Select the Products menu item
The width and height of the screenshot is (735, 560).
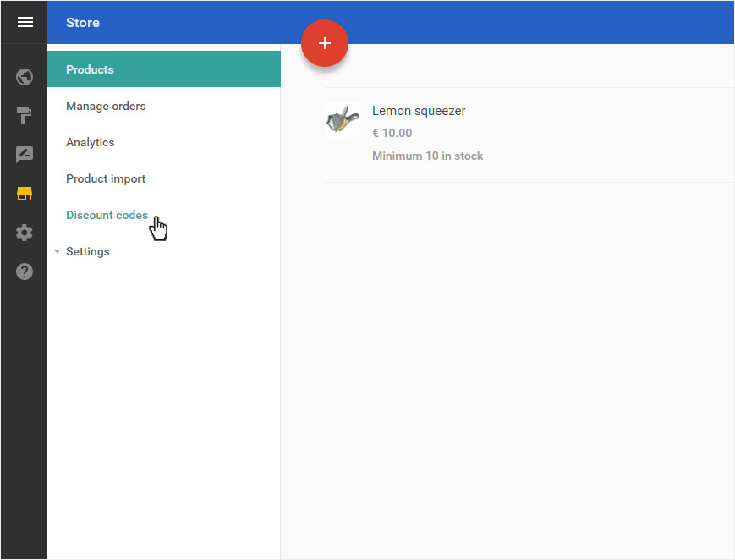tap(163, 69)
